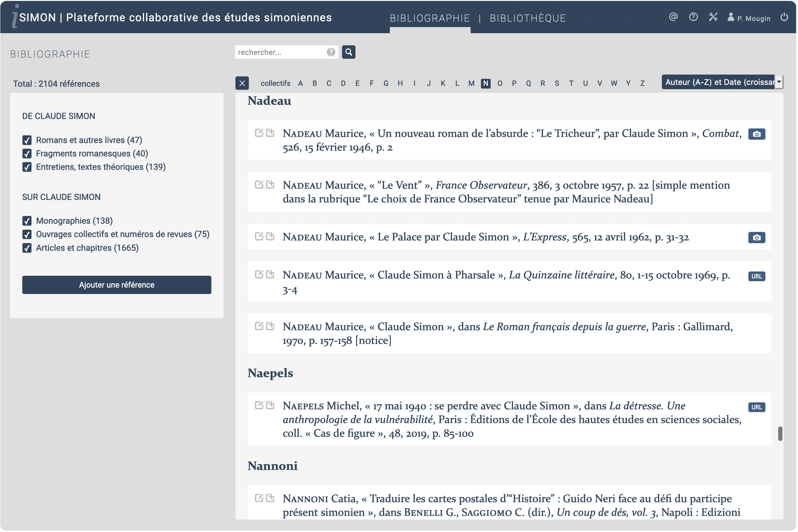Open the camera image for Le Tricheur entry
This screenshot has width=798, height=532.
tap(757, 134)
